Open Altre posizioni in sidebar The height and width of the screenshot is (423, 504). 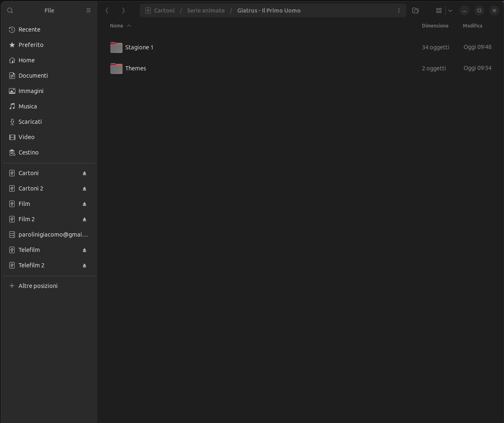point(38,286)
